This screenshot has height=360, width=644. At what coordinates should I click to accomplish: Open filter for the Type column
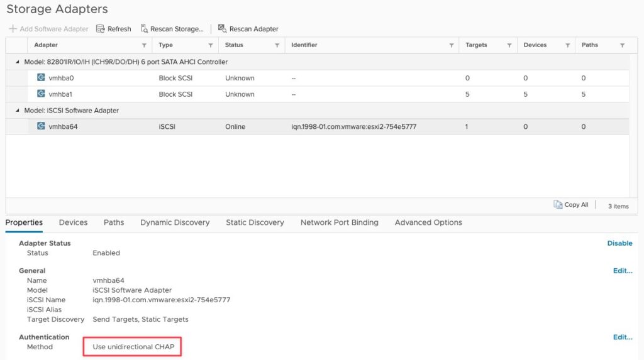pyautogui.click(x=211, y=45)
